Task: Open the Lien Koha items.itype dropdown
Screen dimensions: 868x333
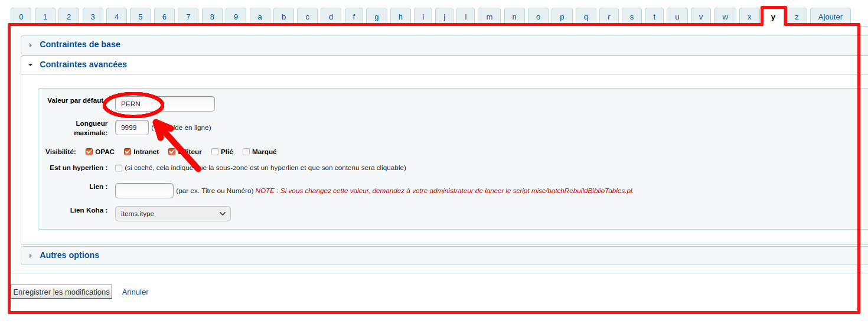Action: [173, 214]
